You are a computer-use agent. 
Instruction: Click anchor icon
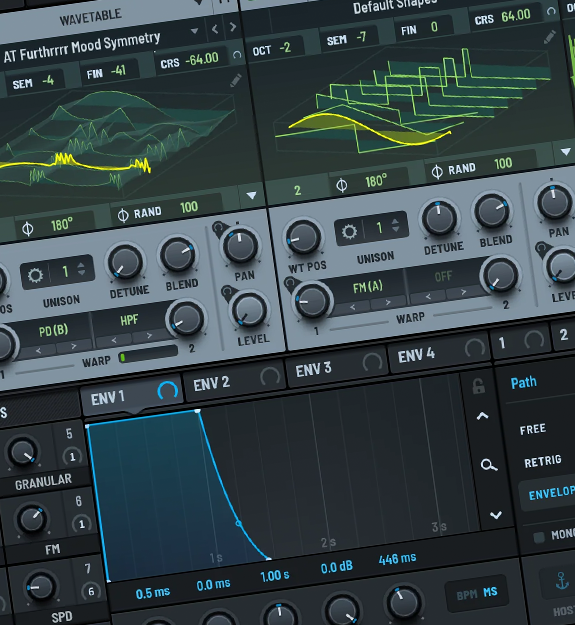[562, 581]
